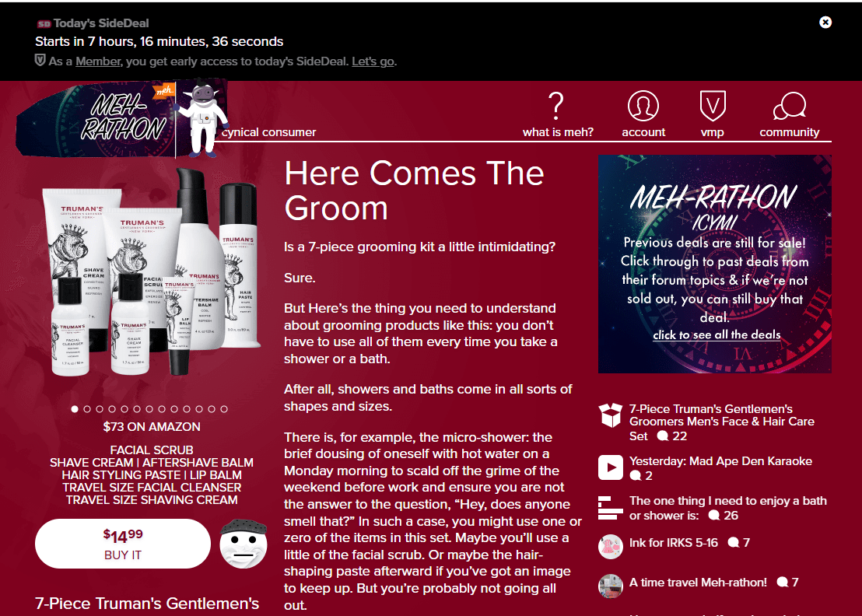Screen dimensions: 862x616
Task: Open the community speech bubble icon
Action: point(790,106)
